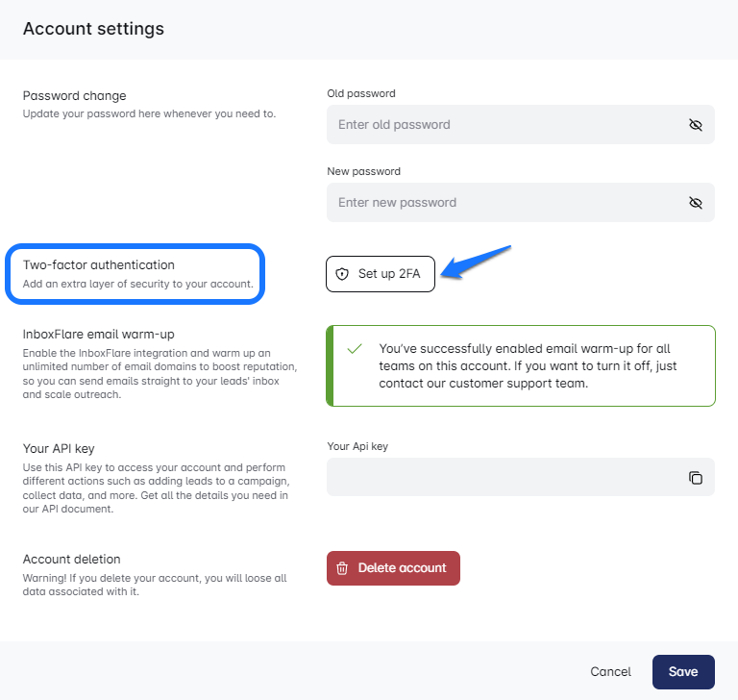Cancel the account settings changes

click(611, 672)
